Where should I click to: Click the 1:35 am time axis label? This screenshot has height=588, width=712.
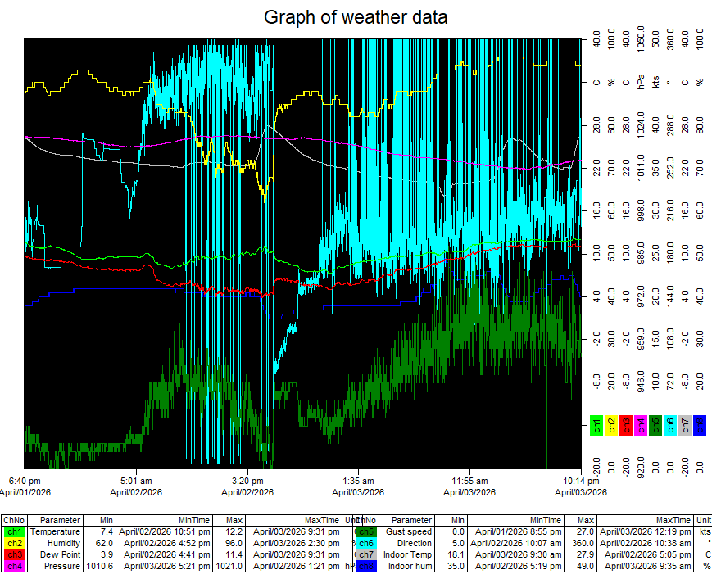(359, 481)
